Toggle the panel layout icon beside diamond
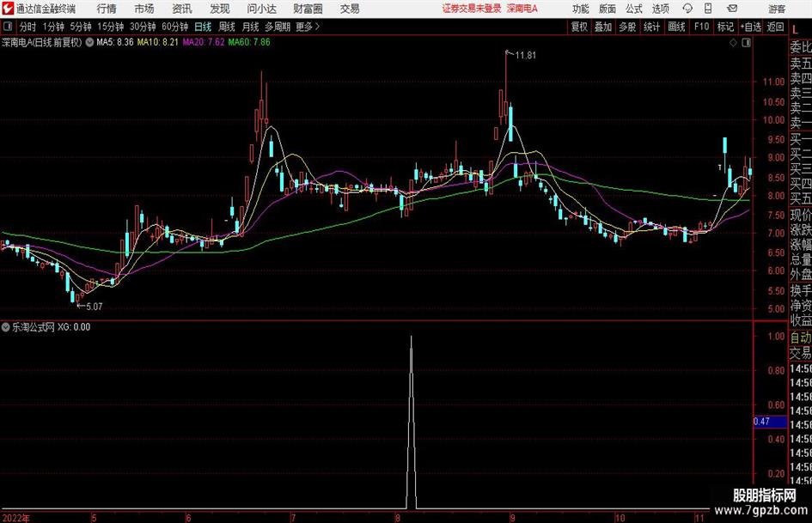The height and width of the screenshot is (523, 812). coord(746,43)
